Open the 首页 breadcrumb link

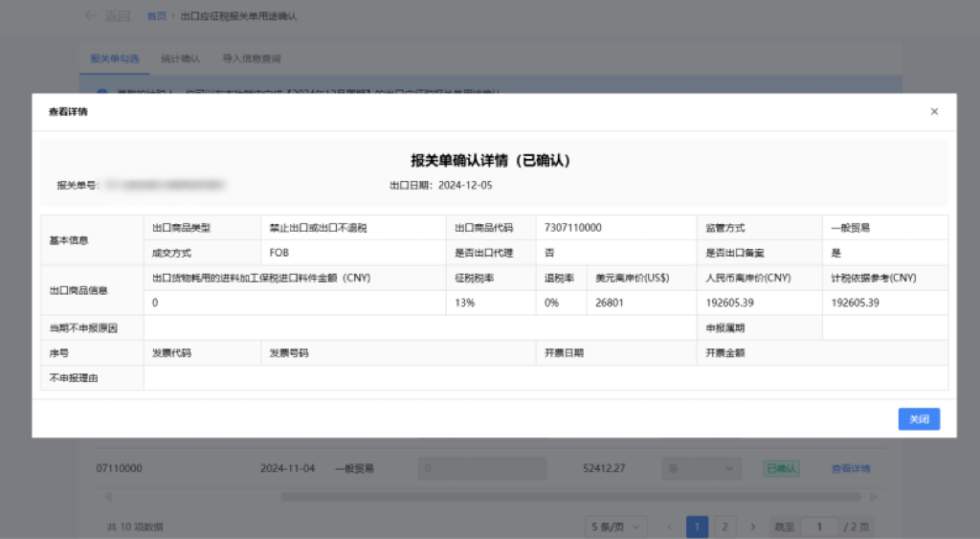156,16
